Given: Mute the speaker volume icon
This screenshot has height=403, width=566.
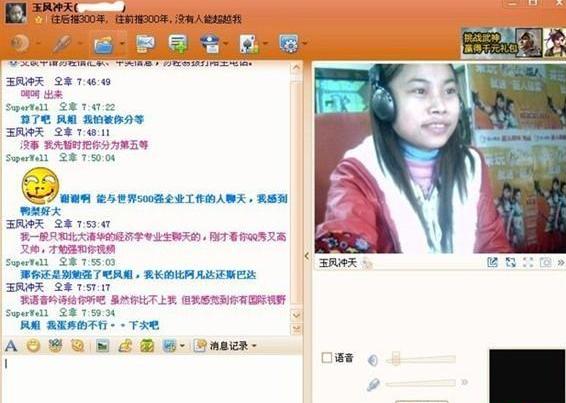Looking at the screenshot, I should click(x=373, y=360).
